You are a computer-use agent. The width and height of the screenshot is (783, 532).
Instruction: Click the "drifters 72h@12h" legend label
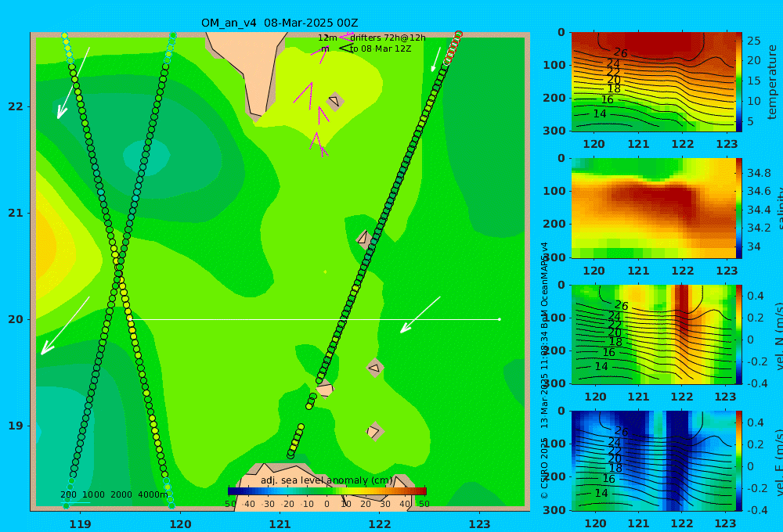click(388, 38)
